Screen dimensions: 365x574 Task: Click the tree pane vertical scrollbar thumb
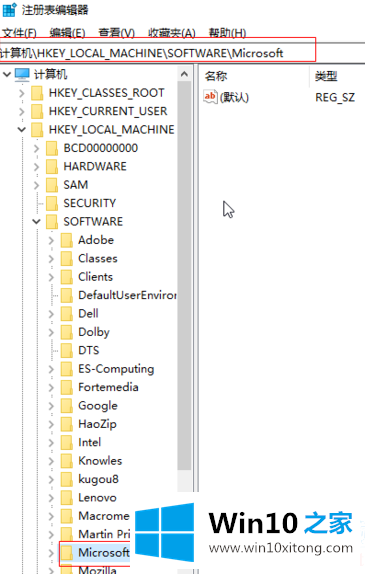(x=184, y=276)
